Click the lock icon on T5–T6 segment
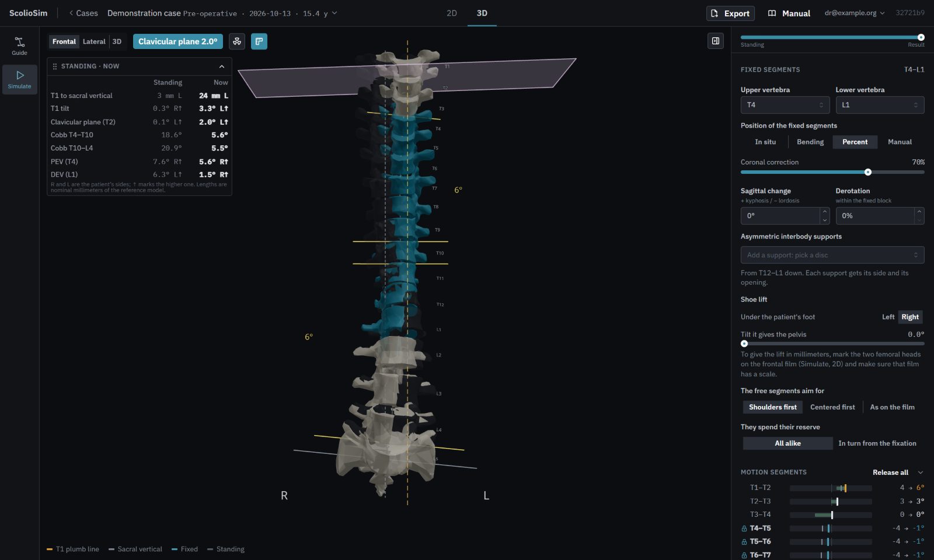Screen dimensions: 934x560 click(744, 542)
